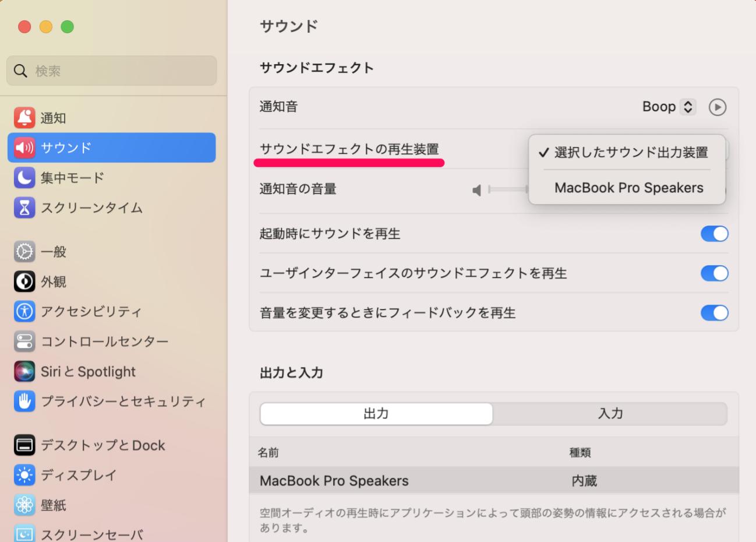Select the 一般 gear icon

pyautogui.click(x=24, y=252)
